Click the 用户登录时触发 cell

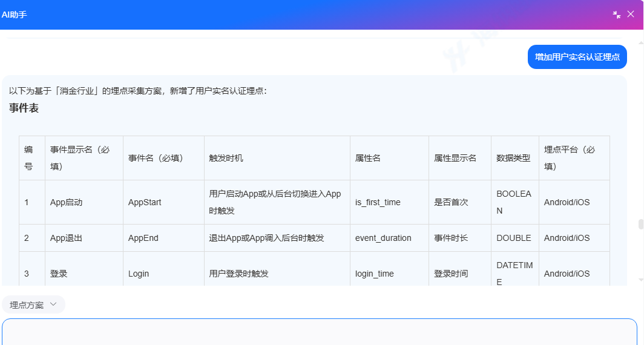277,269
